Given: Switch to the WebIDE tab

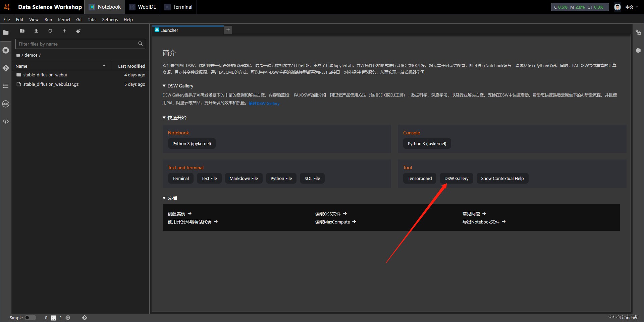Looking at the screenshot, I should coord(143,7).
